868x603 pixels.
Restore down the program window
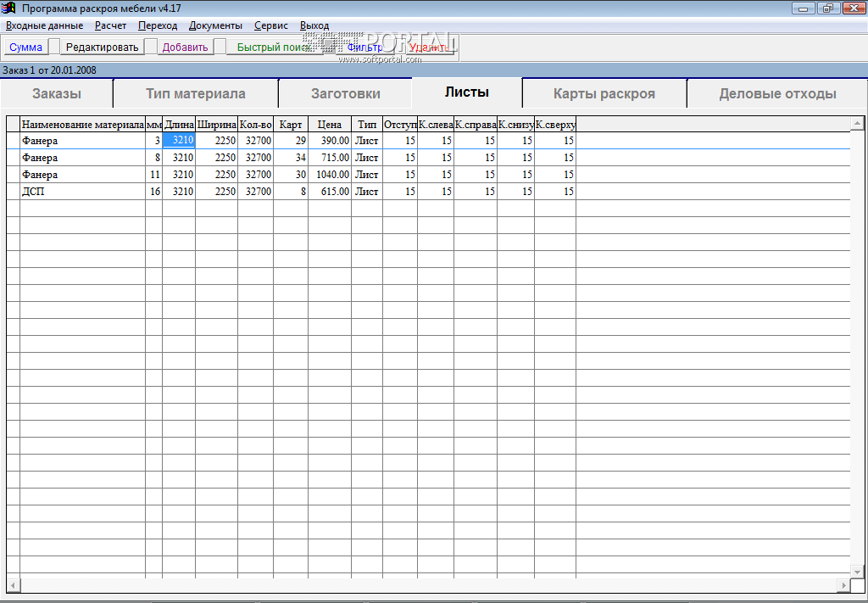click(x=827, y=8)
